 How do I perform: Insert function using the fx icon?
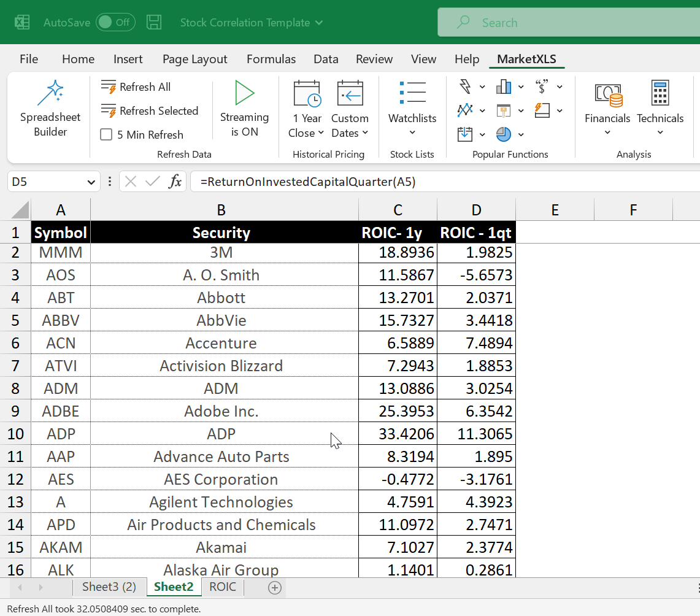[175, 182]
